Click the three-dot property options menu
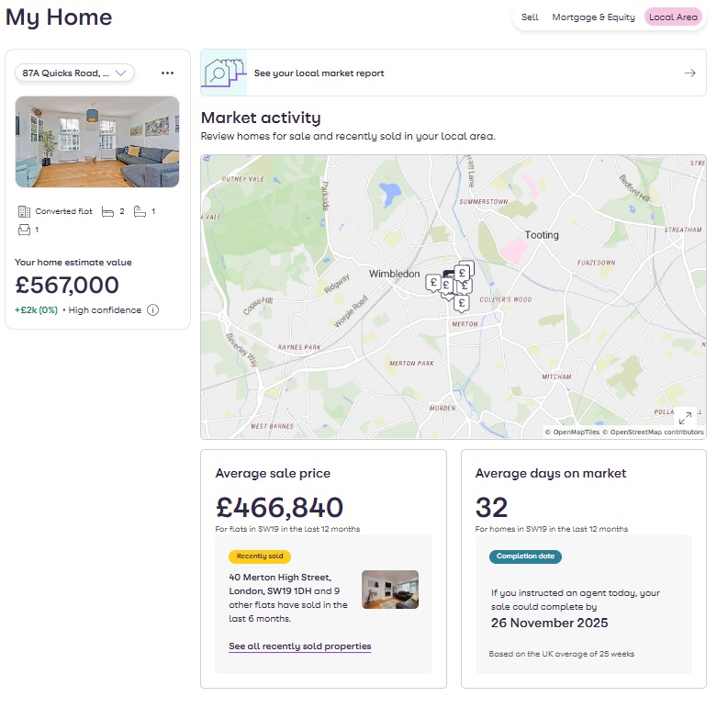This screenshot has height=708, width=728. 167,73
